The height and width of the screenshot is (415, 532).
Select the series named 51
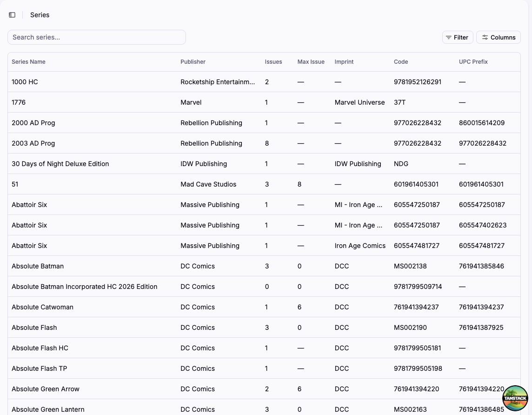pyautogui.click(x=15, y=184)
